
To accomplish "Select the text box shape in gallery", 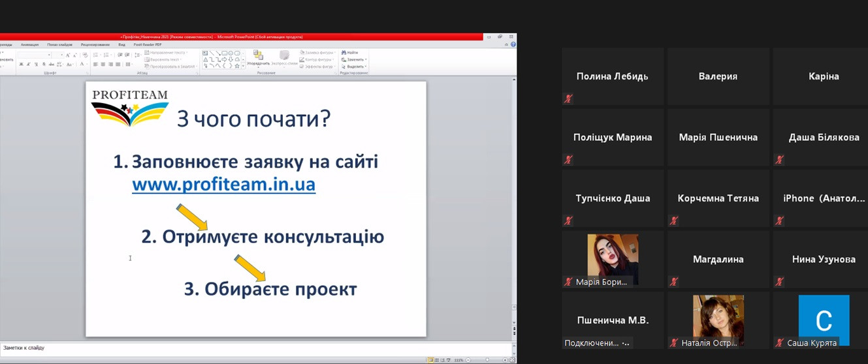I will point(205,53).
